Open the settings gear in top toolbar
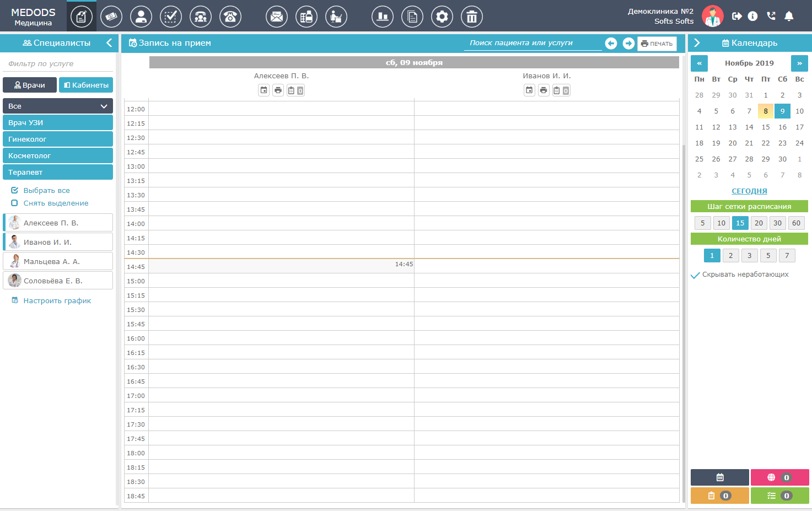 pyautogui.click(x=442, y=17)
